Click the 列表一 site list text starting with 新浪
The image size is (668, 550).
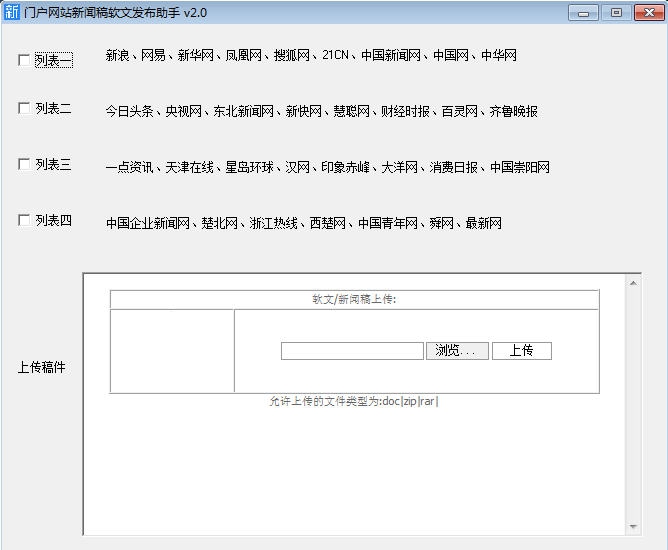coord(311,55)
